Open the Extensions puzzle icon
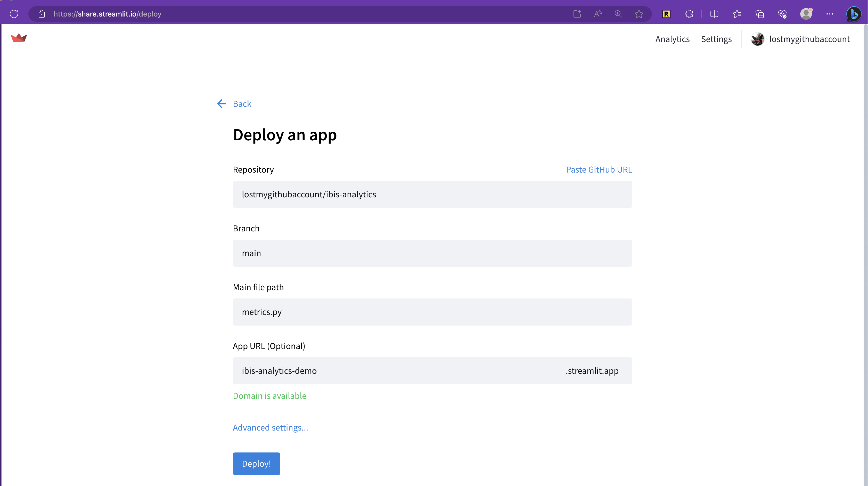868x486 pixels. click(x=689, y=14)
